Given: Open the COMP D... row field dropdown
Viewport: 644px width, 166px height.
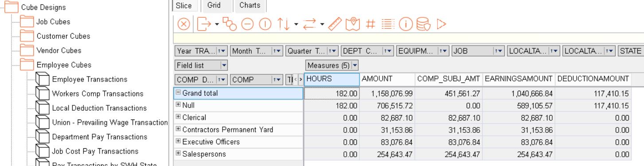Looking at the screenshot, I should (x=222, y=80).
